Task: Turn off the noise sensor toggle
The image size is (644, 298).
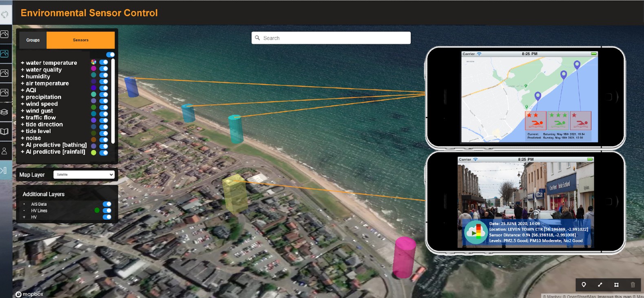Action: point(104,140)
